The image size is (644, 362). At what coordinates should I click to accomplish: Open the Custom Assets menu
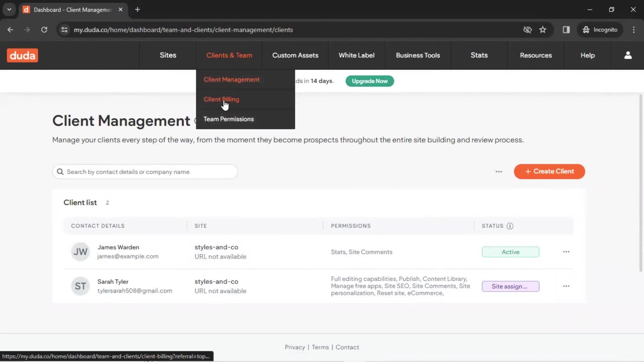[x=295, y=55]
